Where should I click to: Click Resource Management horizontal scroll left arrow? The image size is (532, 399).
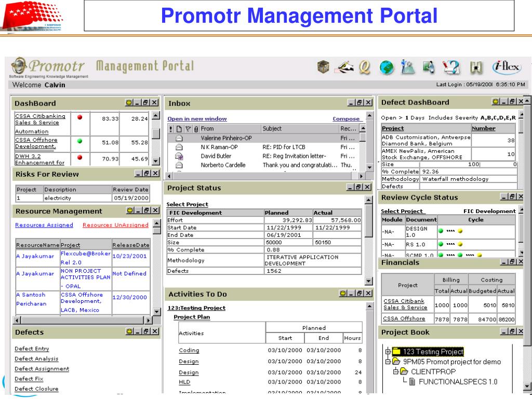point(17,320)
